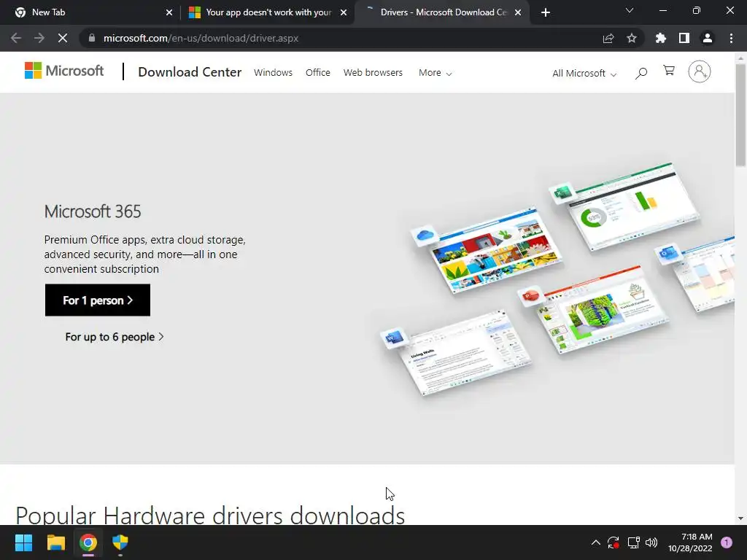Click the Microsoft 365 app screenshots image

pos(557,279)
